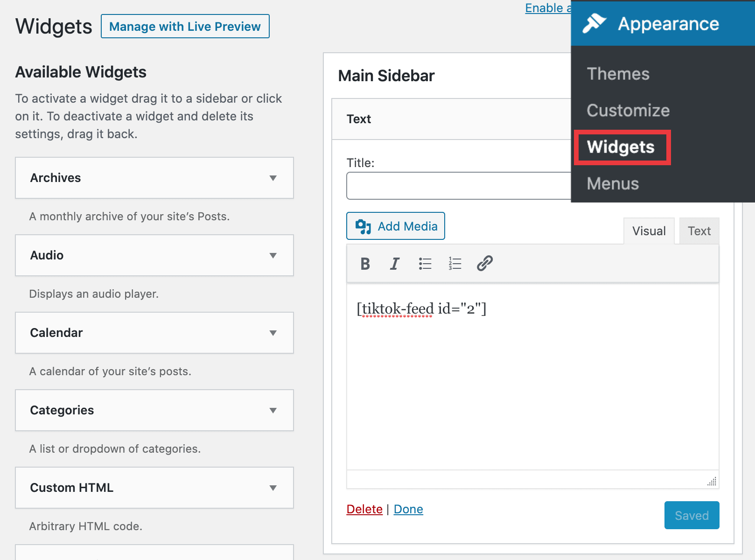Switch to the Visual editor tab

pos(649,231)
